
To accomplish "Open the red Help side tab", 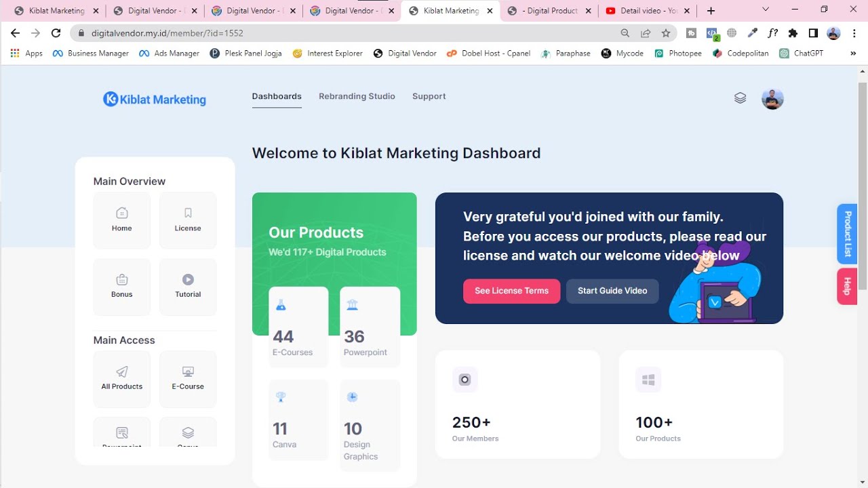I will [847, 286].
